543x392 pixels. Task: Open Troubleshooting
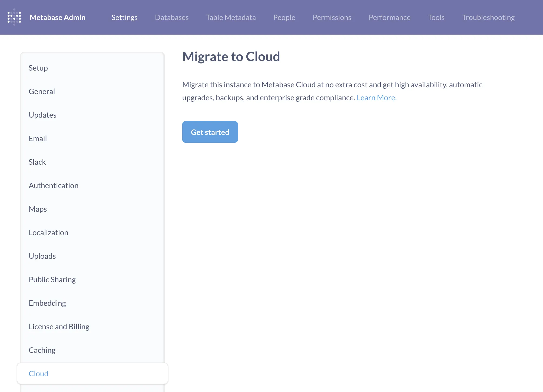488,17
